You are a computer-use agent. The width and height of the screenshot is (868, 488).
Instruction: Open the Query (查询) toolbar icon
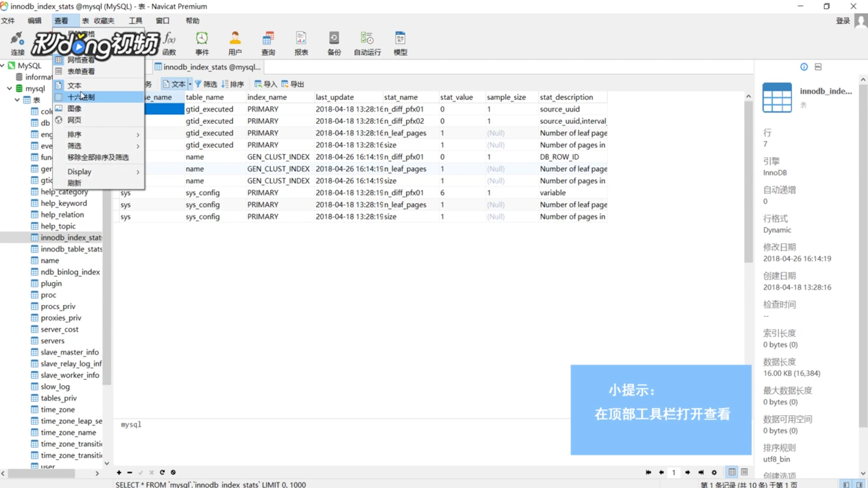pos(268,43)
